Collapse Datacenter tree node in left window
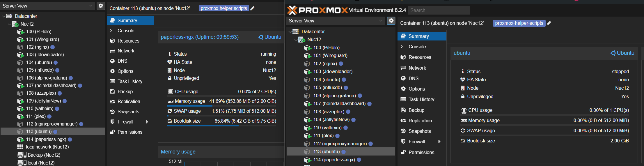 [3, 16]
